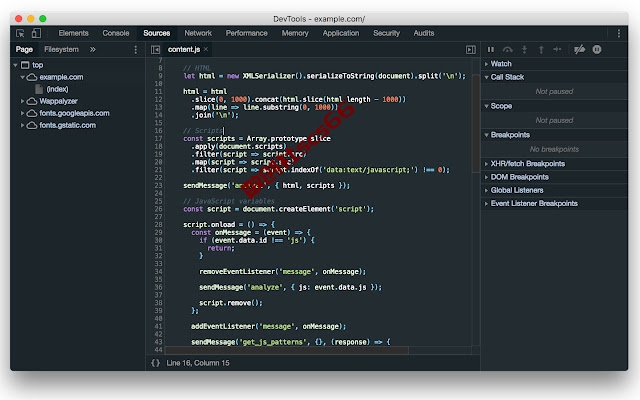Pretty print the source with braces icon
The height and width of the screenshot is (400, 640).
click(156, 363)
